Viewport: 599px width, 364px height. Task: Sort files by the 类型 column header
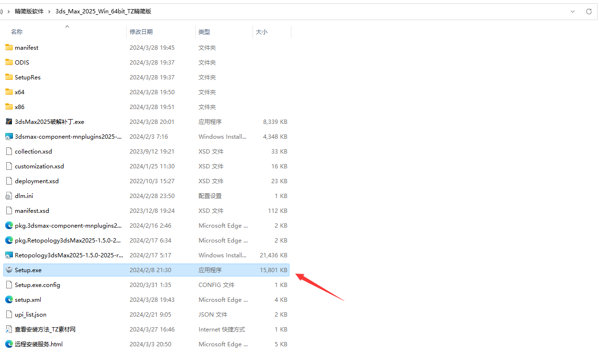pyautogui.click(x=204, y=32)
